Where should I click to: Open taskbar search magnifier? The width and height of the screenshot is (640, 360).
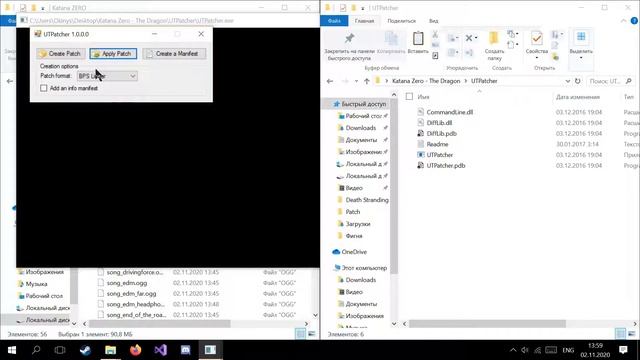pos(36,350)
